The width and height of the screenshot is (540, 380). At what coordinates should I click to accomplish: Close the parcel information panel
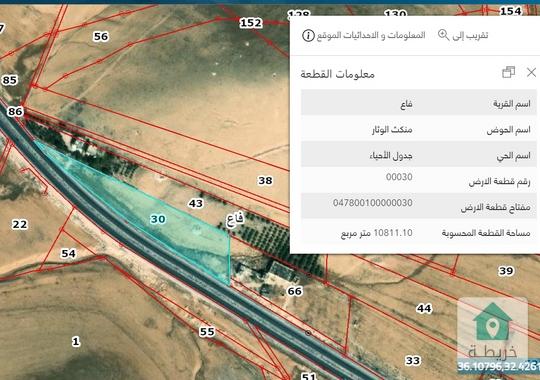click(x=531, y=72)
